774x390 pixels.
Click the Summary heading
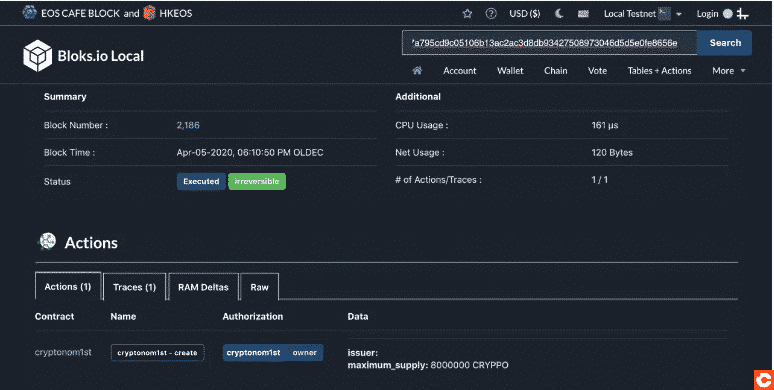pyautogui.click(x=65, y=97)
